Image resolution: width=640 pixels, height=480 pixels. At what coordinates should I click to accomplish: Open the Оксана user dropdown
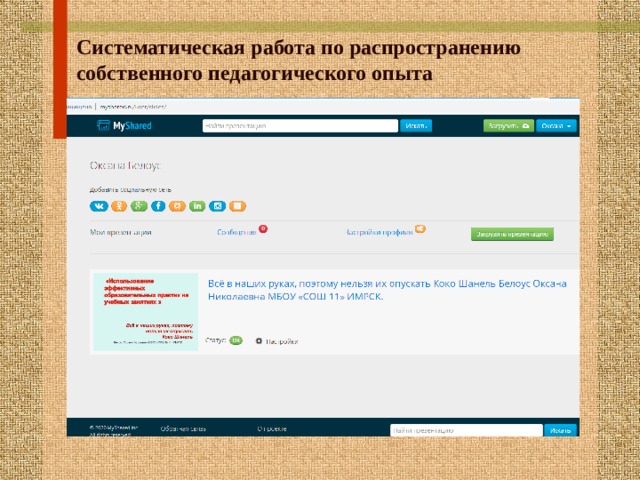(x=556, y=126)
